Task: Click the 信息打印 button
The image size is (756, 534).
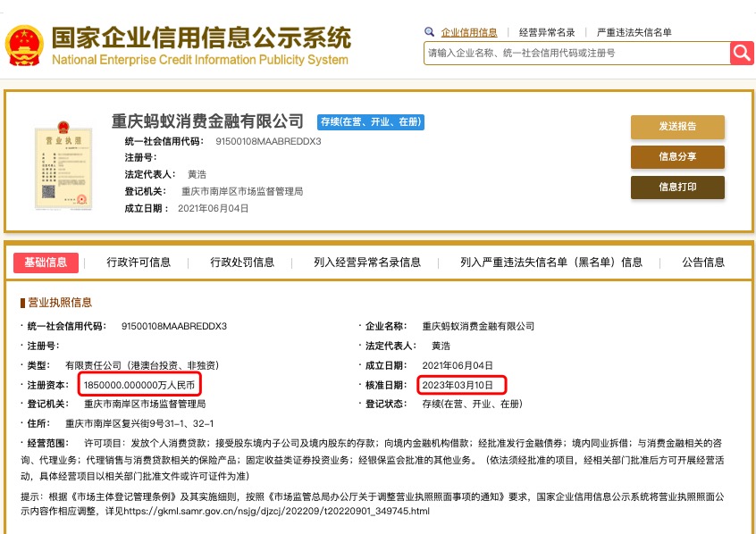Action: click(x=677, y=188)
